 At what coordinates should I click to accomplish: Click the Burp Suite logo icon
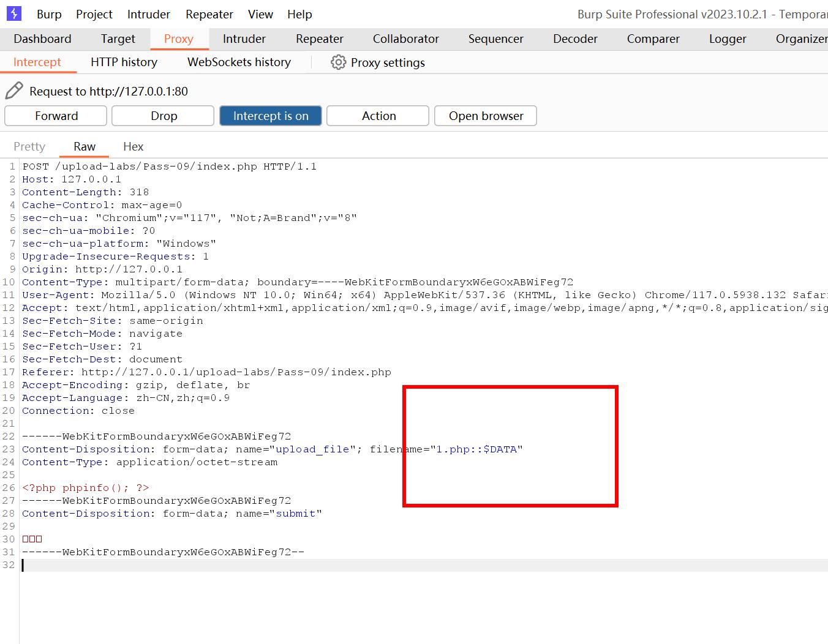[13, 13]
